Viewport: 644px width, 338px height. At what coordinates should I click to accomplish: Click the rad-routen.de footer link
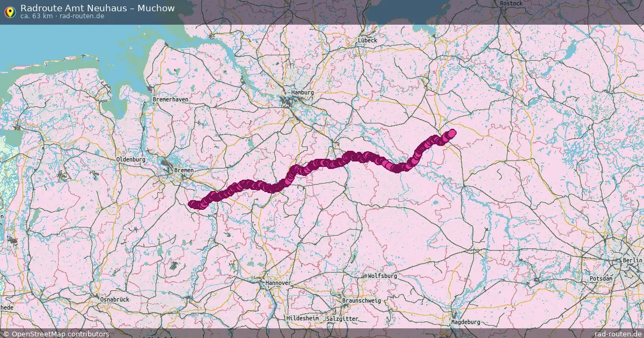(x=618, y=334)
